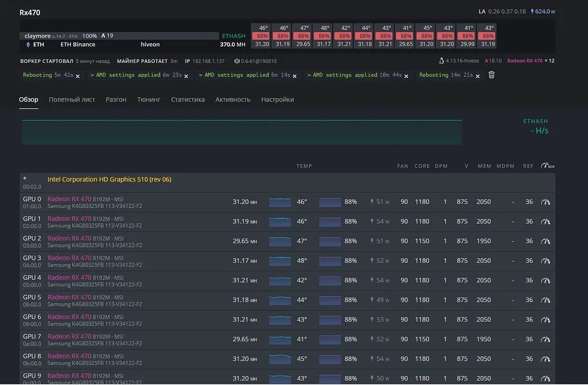Image resolution: width=588 pixels, height=385 pixels.
Task: Open overclock gauge icon for GPU 6
Action: 545,320
